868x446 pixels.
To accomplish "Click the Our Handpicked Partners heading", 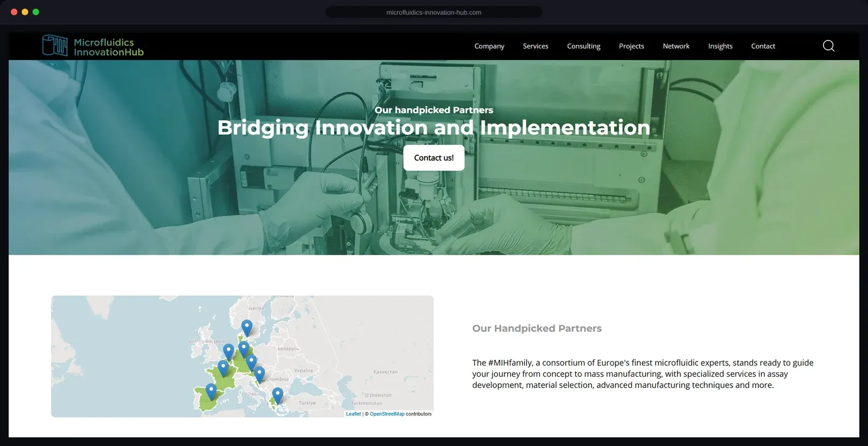I will coord(537,328).
